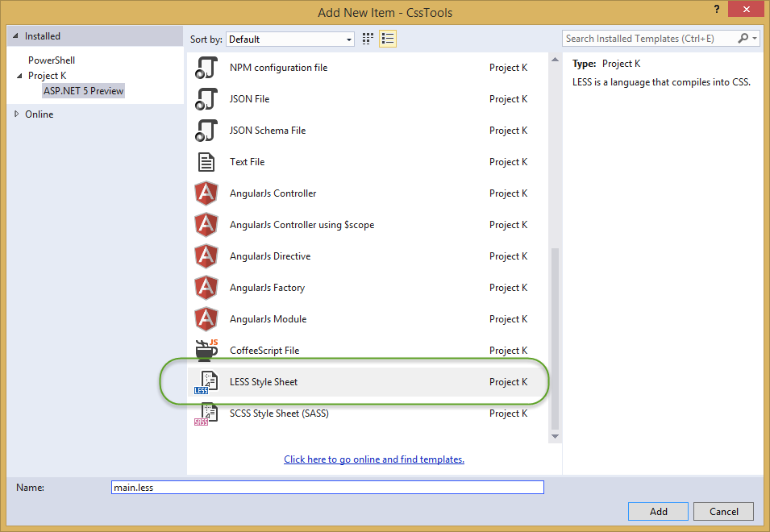Open the help question mark button

[x=717, y=10]
